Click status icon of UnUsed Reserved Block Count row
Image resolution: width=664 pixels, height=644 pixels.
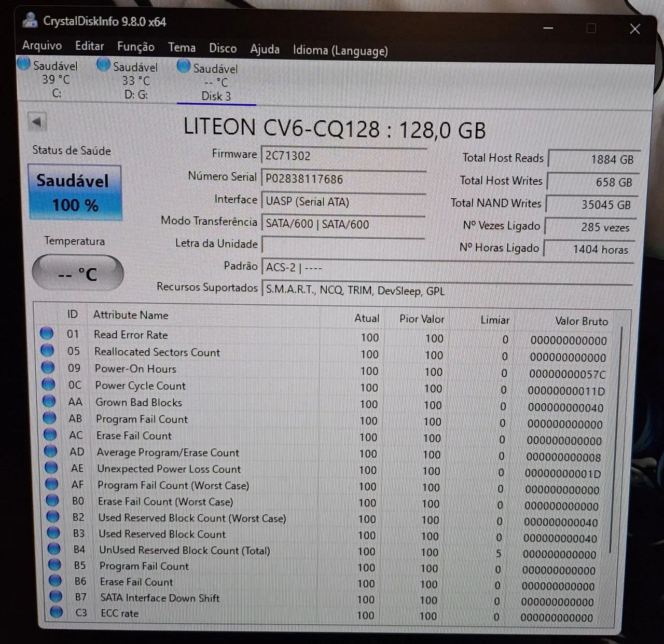(x=53, y=549)
